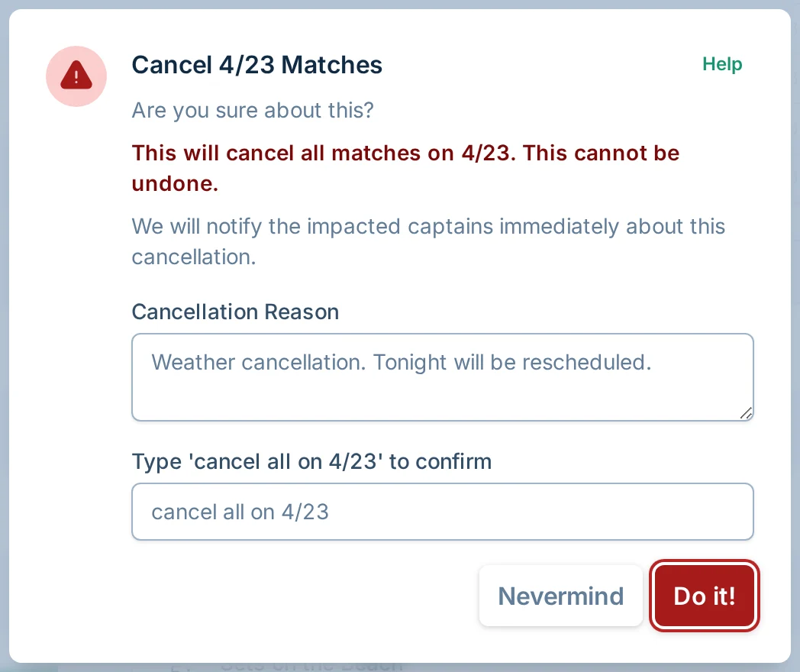Focus the 'cancel all on 4/23' confirmation field
The height and width of the screenshot is (672, 800).
(x=443, y=512)
